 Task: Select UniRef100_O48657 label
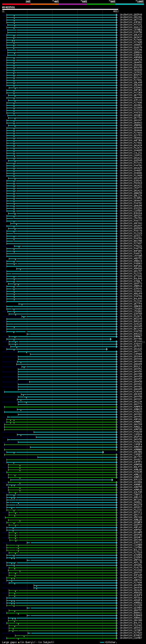131,45
